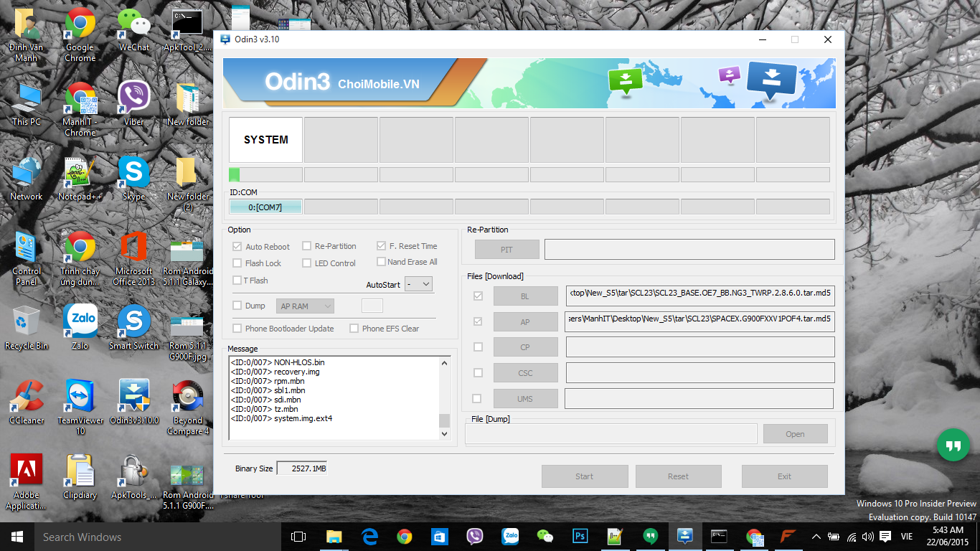Open Clipdiary desktop shortcut
980x551 pixels.
(80, 477)
